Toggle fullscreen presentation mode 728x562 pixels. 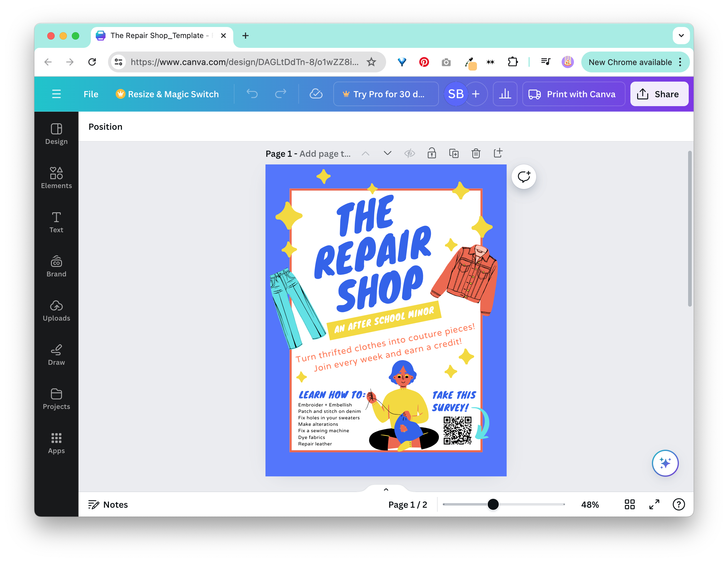coord(654,504)
